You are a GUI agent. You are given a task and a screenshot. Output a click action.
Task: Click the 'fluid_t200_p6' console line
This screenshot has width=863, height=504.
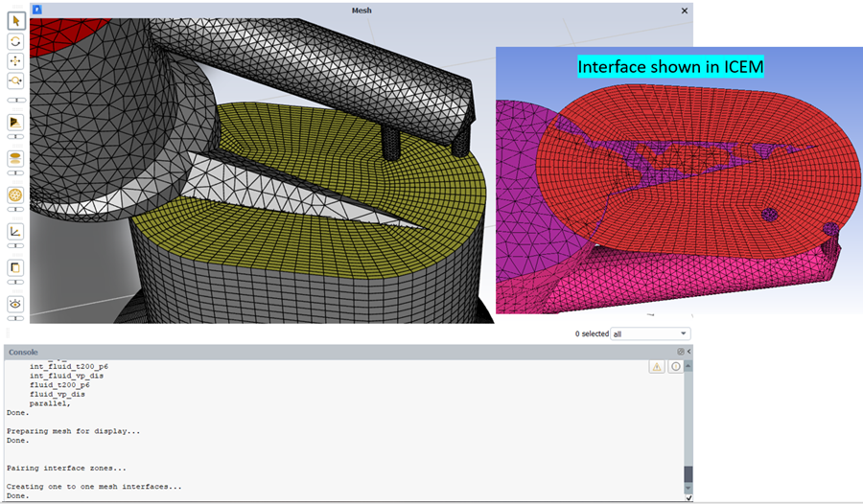click(59, 385)
